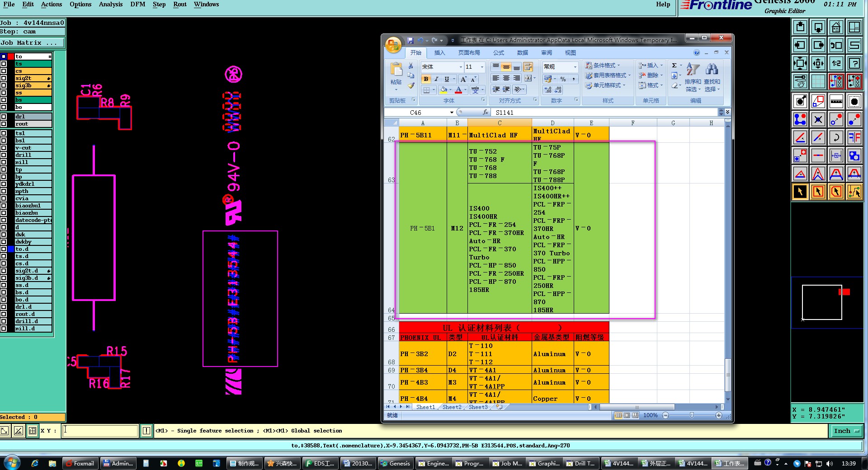868x470 pixels.
Task: Toggle visibility checkbox of layer ts
Action: tap(4, 64)
